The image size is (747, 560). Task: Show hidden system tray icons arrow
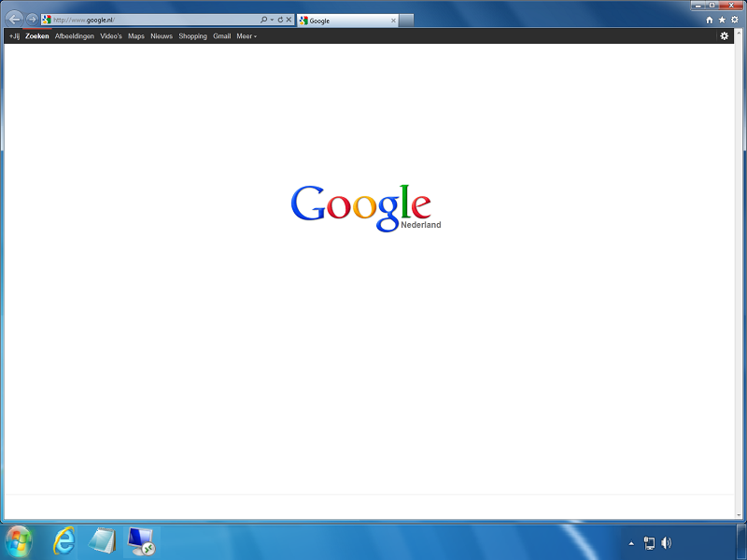[x=631, y=543]
